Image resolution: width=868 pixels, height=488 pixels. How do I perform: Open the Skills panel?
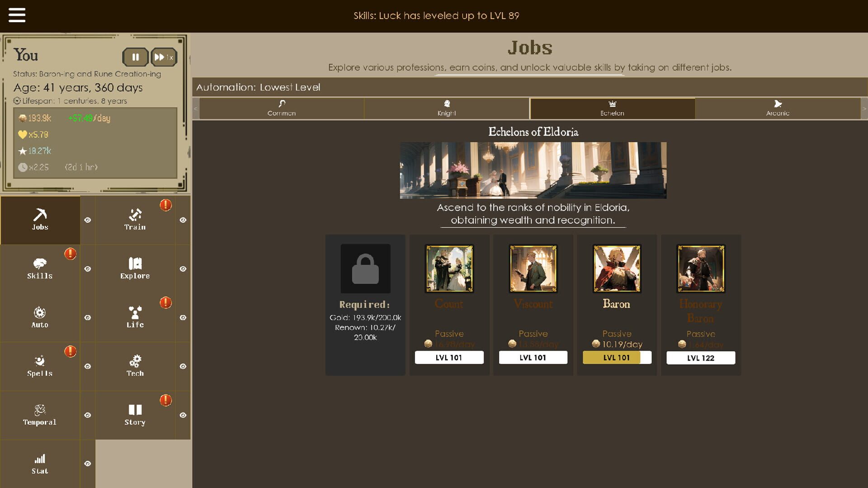(x=40, y=268)
